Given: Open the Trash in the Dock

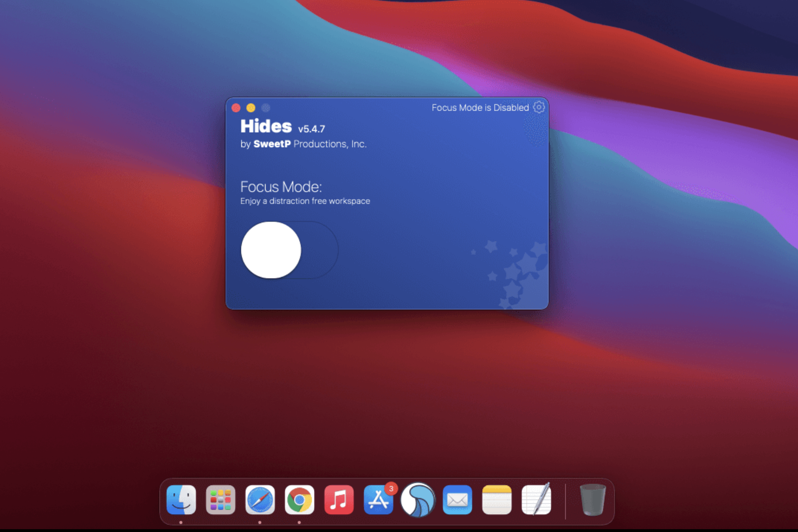Looking at the screenshot, I should pos(592,500).
